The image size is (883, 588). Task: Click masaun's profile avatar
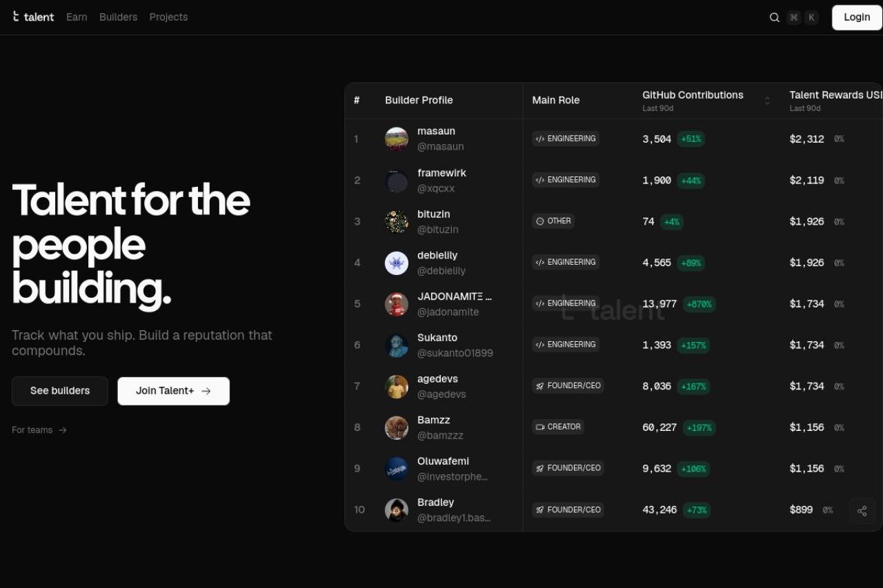pyautogui.click(x=397, y=139)
